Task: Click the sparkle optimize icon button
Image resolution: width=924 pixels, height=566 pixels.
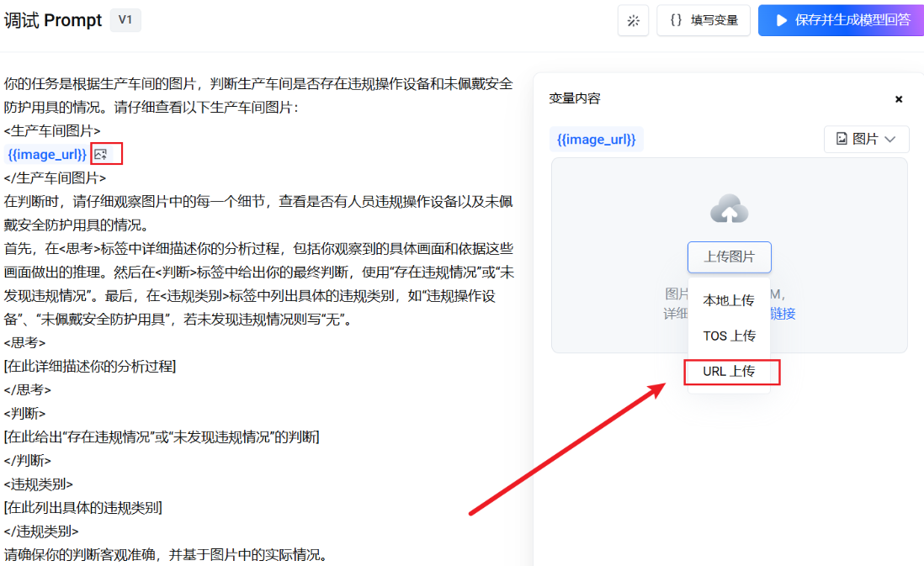Action: (x=634, y=21)
